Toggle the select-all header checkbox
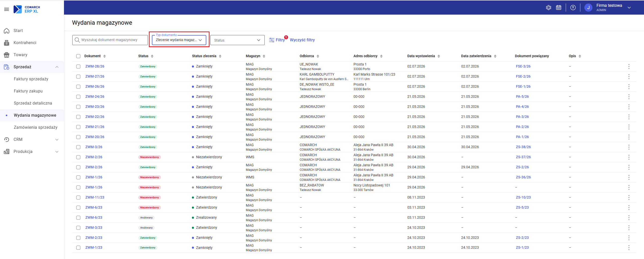Image resolution: width=644 pixels, height=259 pixels. [x=78, y=56]
